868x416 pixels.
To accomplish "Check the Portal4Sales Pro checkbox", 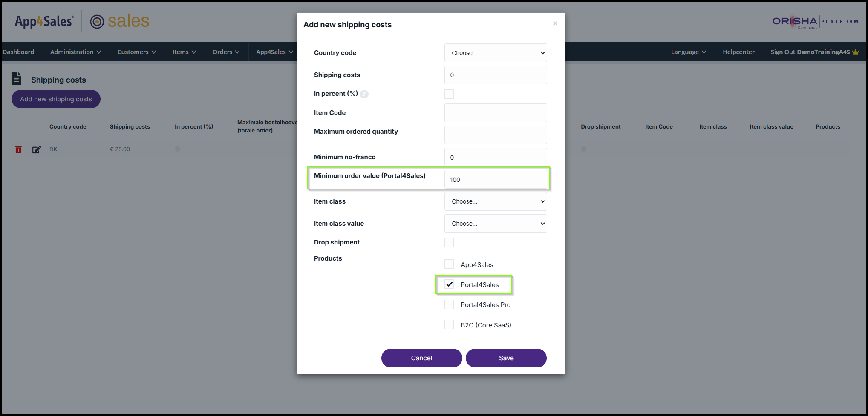I will tap(449, 304).
